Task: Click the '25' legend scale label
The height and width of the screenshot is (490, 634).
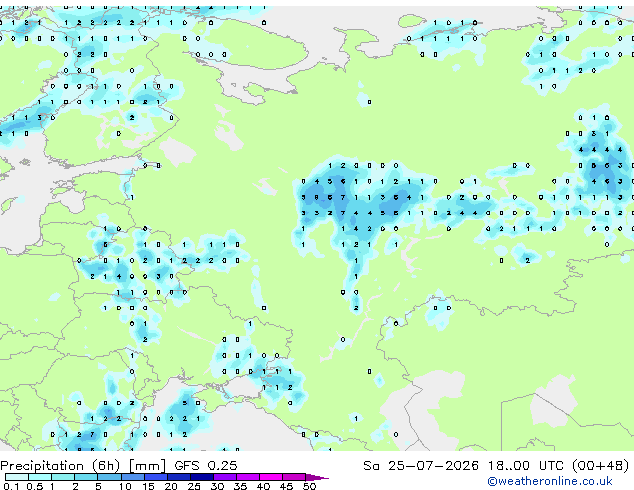Action: [194, 486]
